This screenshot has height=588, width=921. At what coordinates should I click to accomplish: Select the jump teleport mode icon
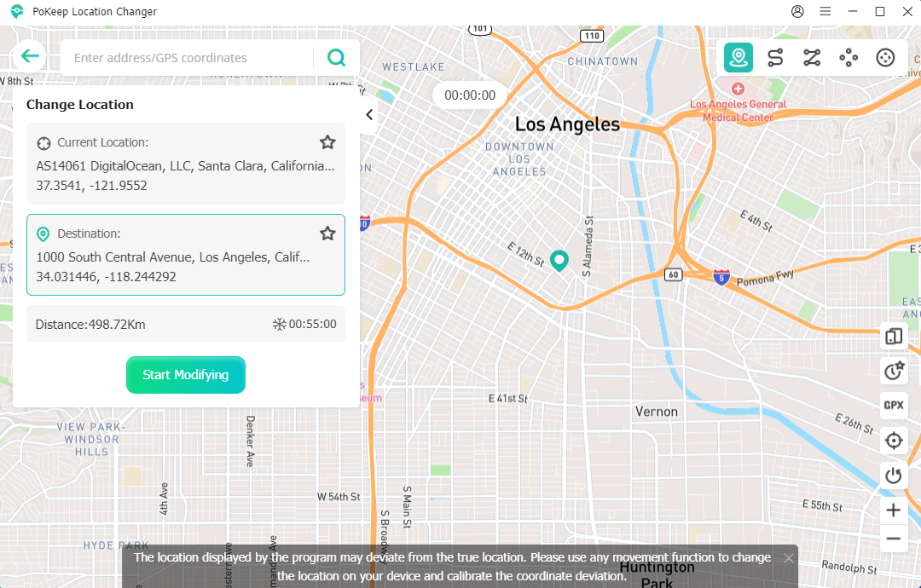point(849,58)
